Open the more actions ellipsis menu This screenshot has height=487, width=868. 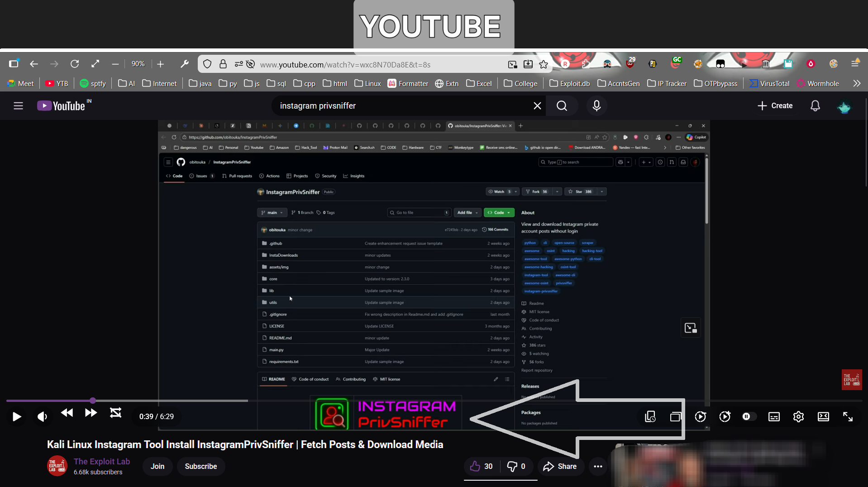[598, 466]
